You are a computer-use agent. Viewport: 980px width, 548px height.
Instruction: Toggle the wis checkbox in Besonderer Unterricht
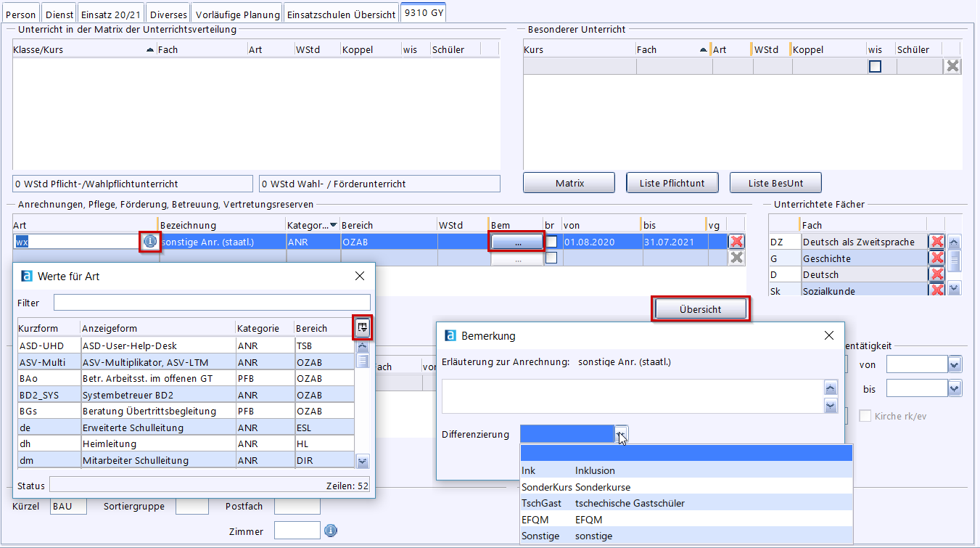876,66
